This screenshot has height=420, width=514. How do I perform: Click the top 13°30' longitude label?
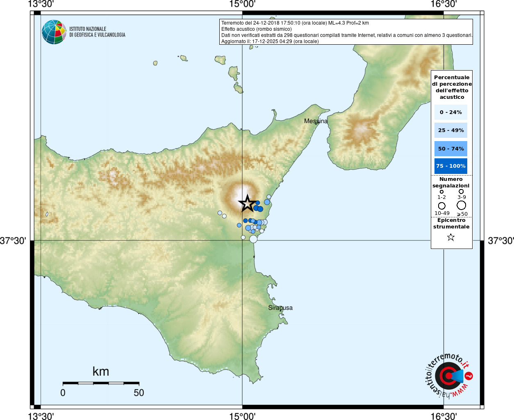(x=41, y=4)
